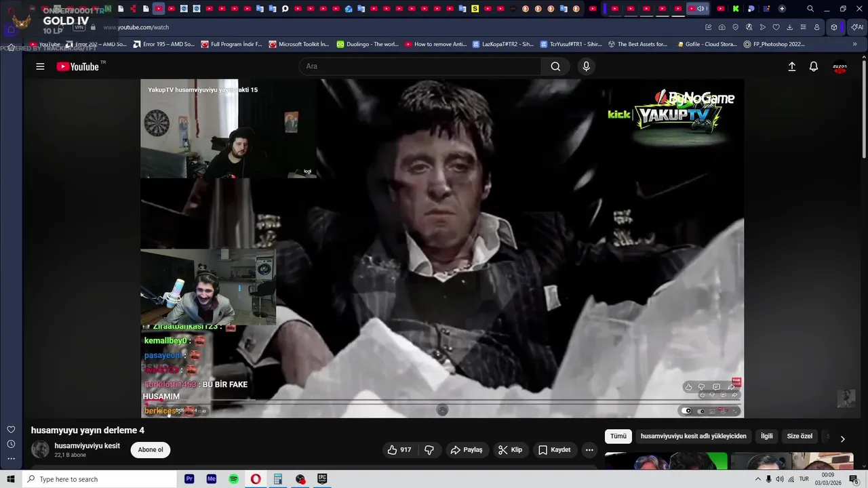
Task: Open the Microsoft Toolkit bookmark
Action: click(x=299, y=44)
